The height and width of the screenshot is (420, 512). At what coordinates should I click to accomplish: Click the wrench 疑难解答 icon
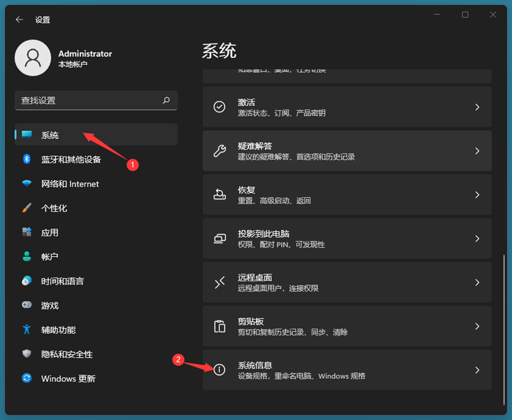219,151
